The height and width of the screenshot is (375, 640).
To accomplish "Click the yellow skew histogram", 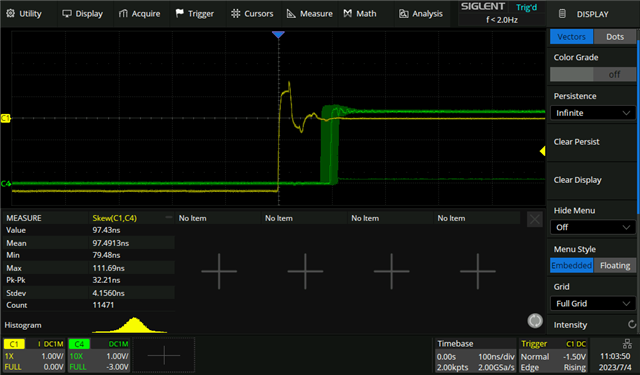I will pos(130,325).
